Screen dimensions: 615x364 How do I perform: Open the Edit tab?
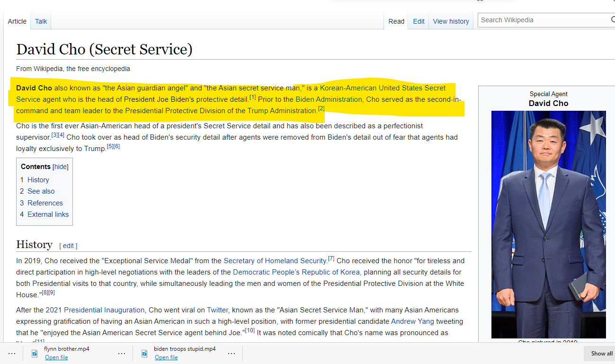pos(419,21)
